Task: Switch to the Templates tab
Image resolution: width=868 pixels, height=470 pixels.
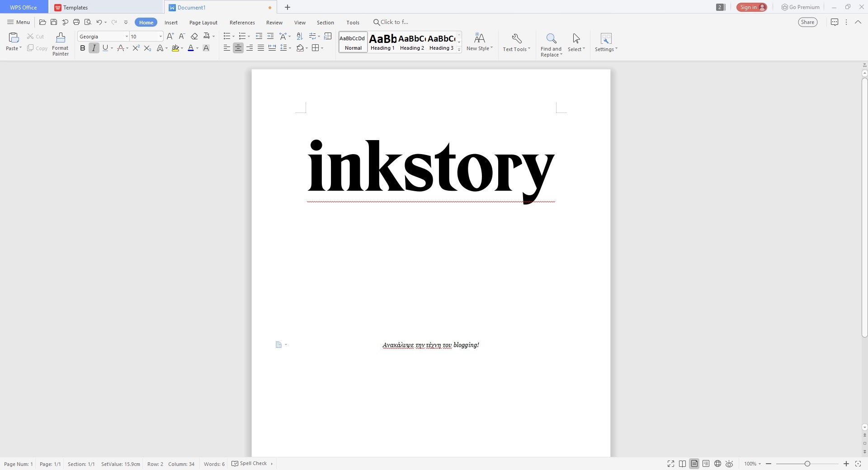Action: [x=75, y=7]
